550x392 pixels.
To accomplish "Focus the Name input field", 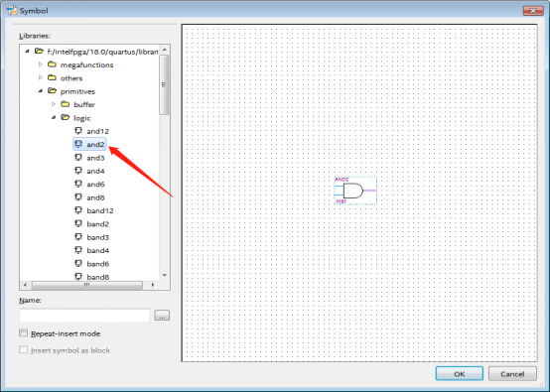I will (84, 316).
